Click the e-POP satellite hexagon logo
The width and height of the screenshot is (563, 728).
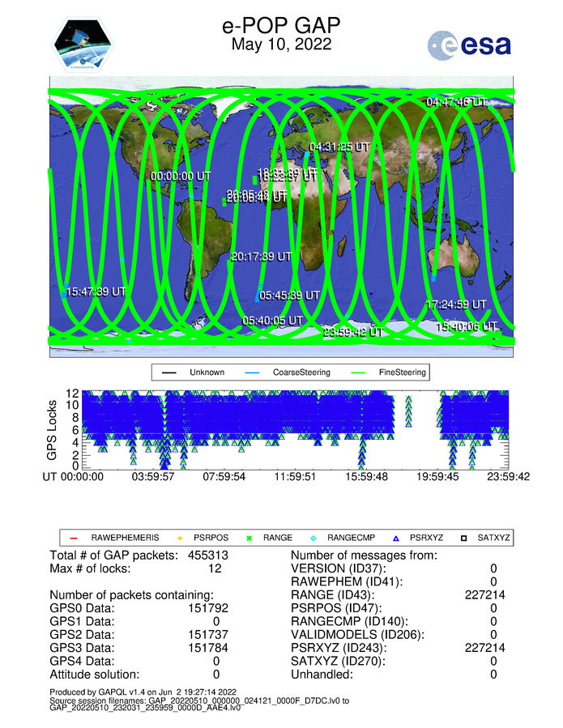click(x=84, y=45)
